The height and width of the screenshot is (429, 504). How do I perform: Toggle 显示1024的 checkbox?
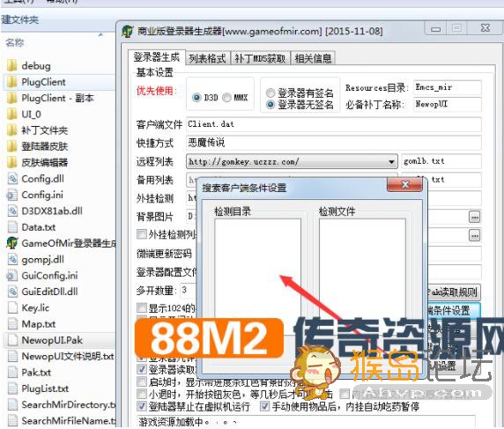pyautogui.click(x=142, y=307)
